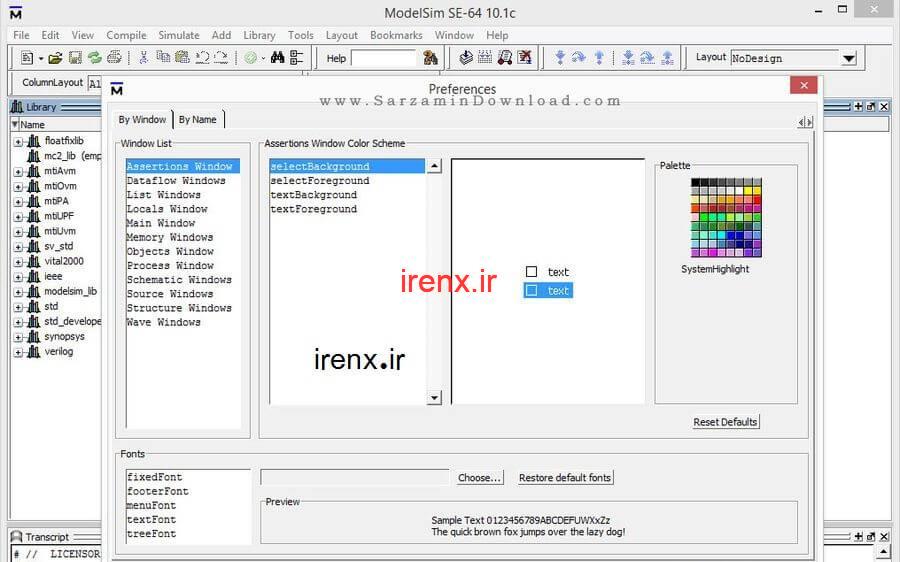Click the first blue Step Into icon
Viewport: 900px width, 562px height.
[x=560, y=57]
